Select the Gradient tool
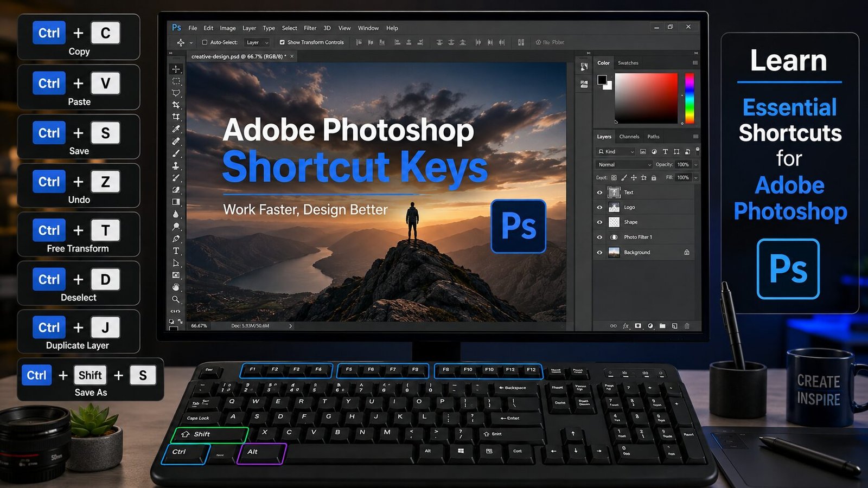868x488 pixels. point(176,202)
